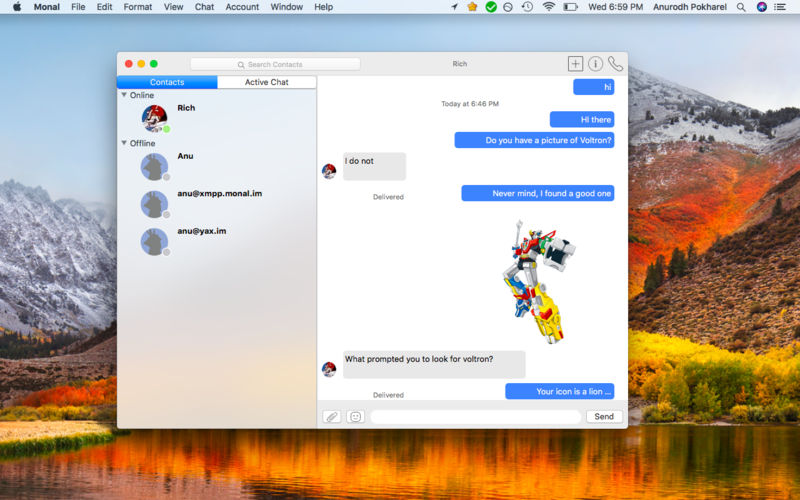Click the Send button
Image resolution: width=800 pixels, height=500 pixels.
(x=604, y=416)
